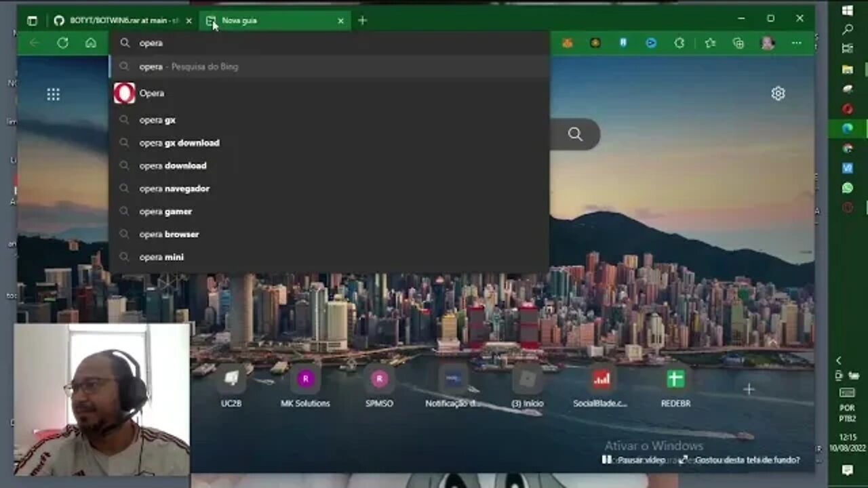Open the Edge settings and more menu

point(796,43)
